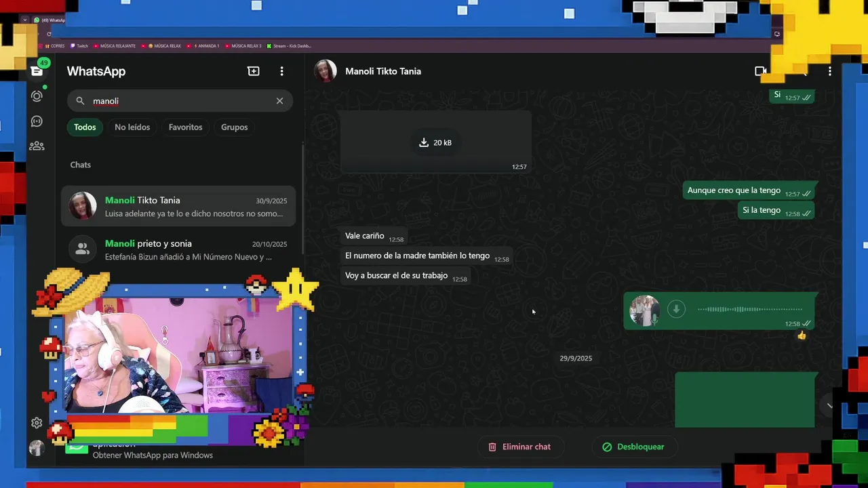Select the Todos filter
The image size is (868, 488).
click(x=85, y=127)
